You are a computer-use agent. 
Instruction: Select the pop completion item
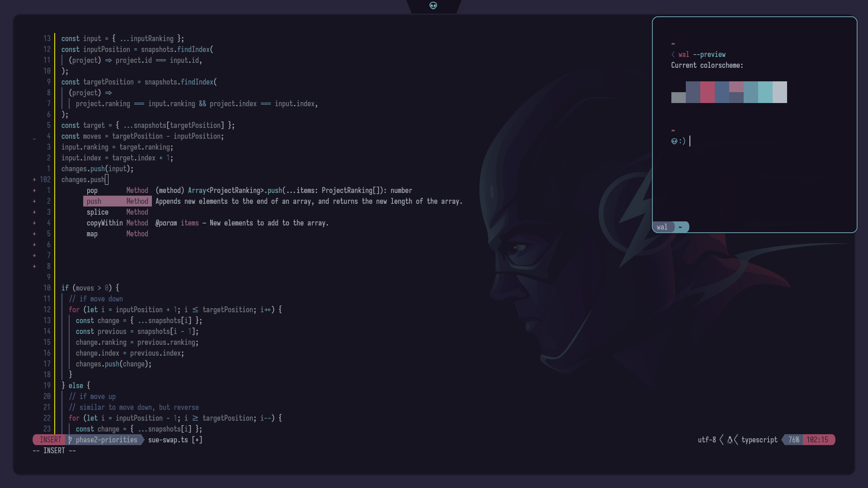pos(92,191)
